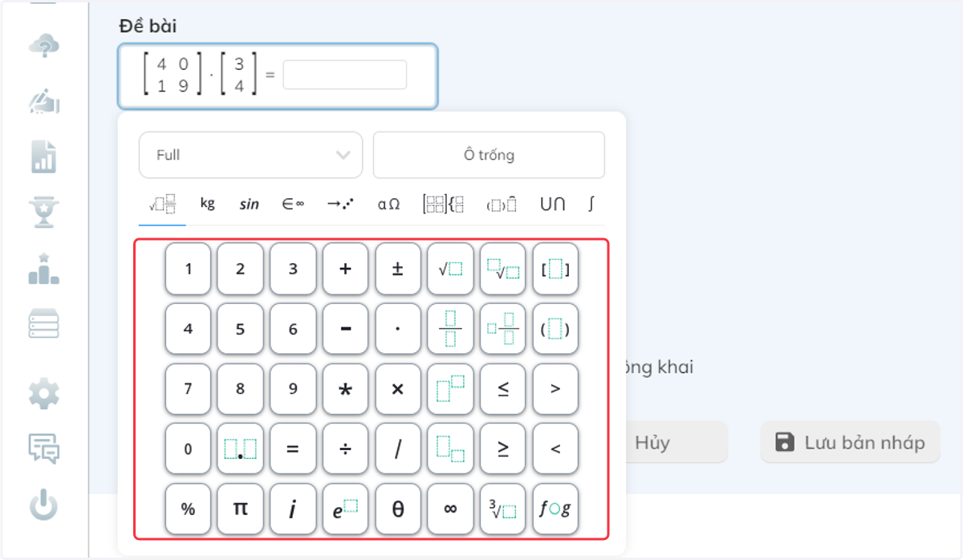
Task: Click the digit 3 key
Action: [293, 269]
